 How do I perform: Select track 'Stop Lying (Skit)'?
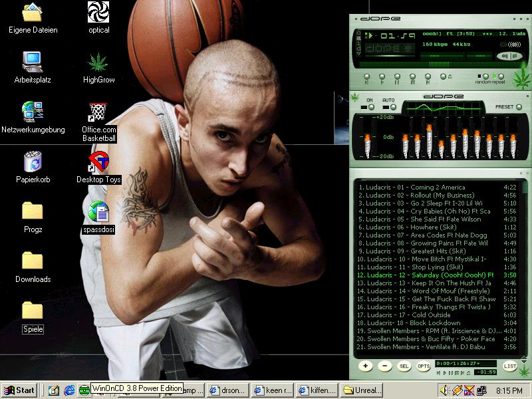[438, 267]
